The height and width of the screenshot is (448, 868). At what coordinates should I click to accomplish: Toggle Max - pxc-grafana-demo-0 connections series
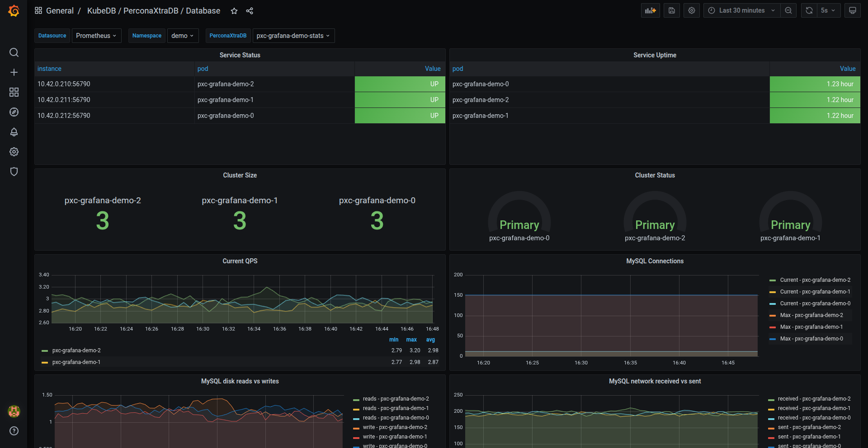811,339
